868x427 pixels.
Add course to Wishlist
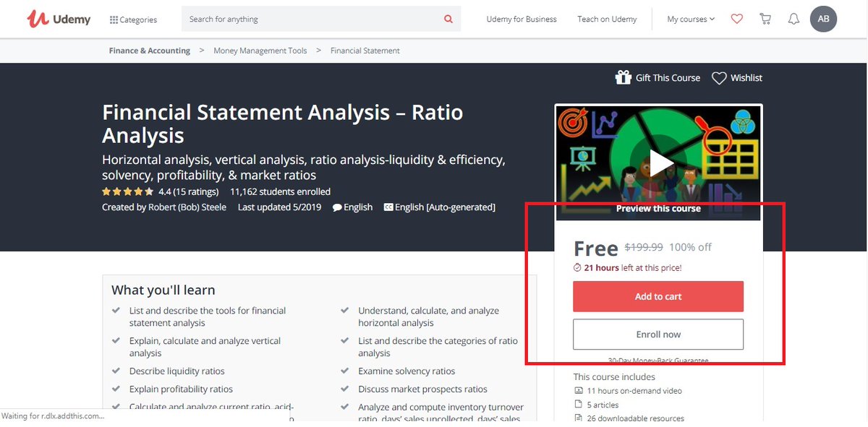click(737, 78)
